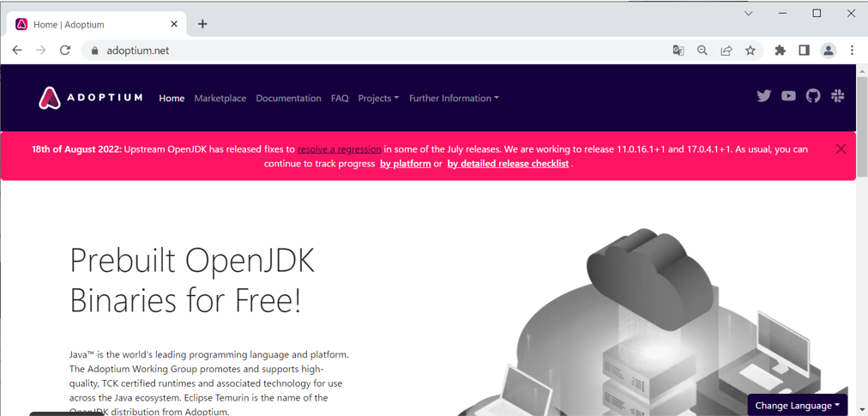Expand the Further Information dropdown
This screenshot has height=416, width=868.
[x=454, y=98]
